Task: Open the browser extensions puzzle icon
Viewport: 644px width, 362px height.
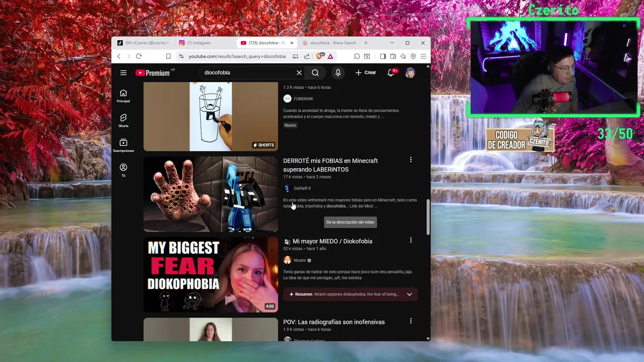Action: [x=357, y=56]
